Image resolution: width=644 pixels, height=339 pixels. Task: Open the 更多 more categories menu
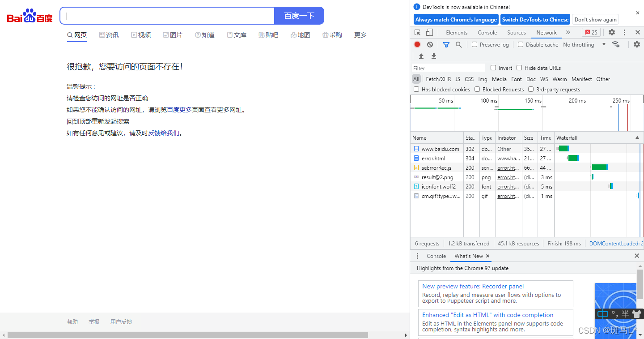click(360, 35)
